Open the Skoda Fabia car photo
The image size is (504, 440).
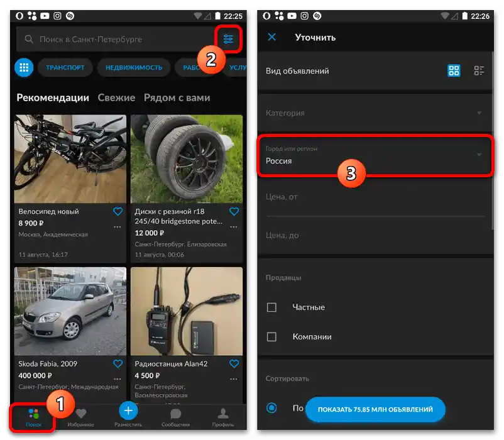[x=70, y=311]
